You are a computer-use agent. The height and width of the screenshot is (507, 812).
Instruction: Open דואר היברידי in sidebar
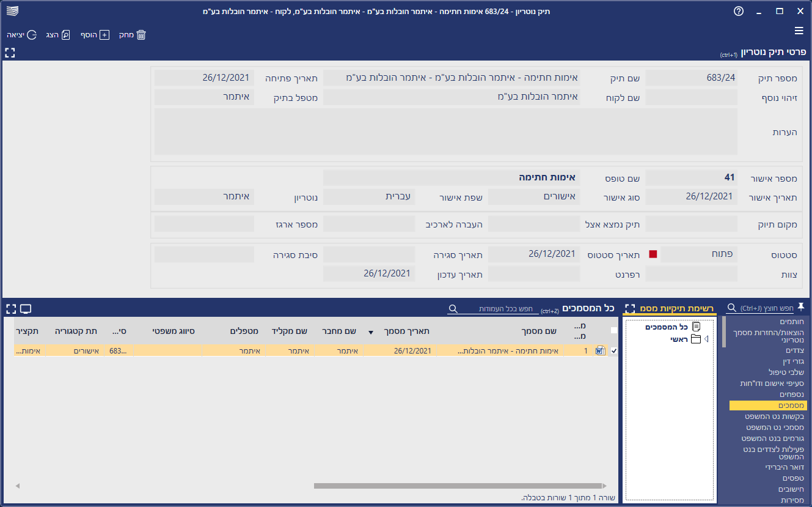(785, 467)
